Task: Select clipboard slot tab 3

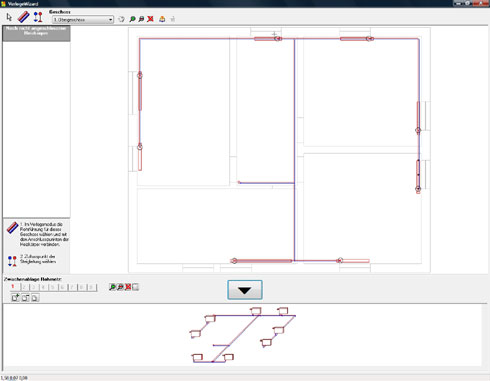Action: pos(34,287)
